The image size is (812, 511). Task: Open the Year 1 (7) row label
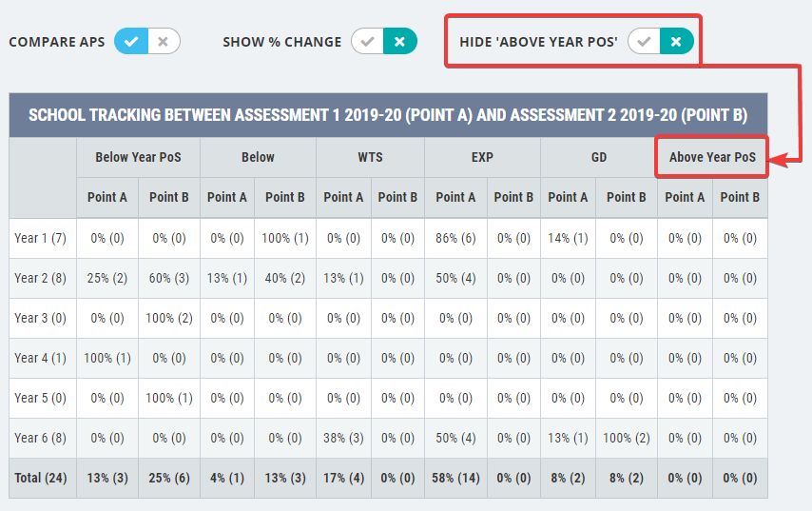[40, 238]
